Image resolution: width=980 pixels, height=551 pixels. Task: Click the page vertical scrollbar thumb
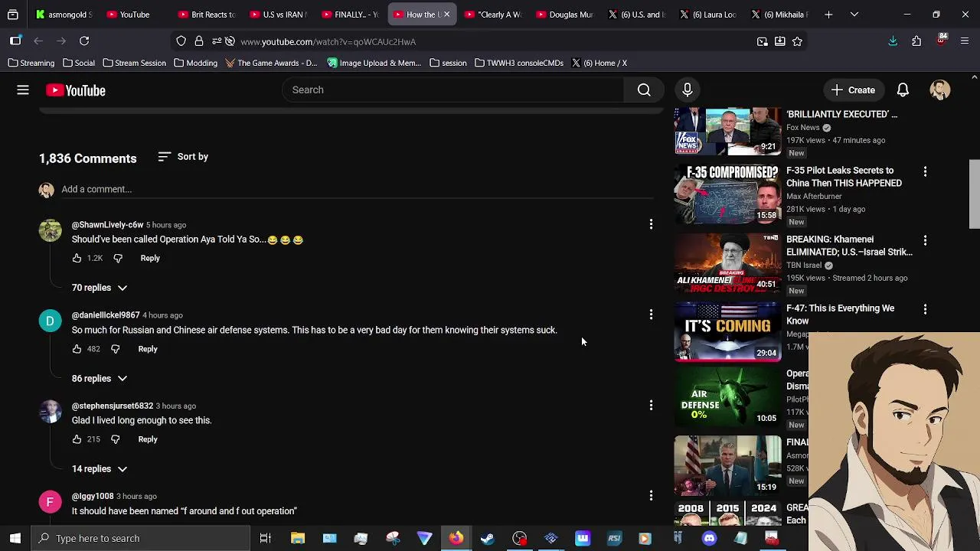(974, 194)
